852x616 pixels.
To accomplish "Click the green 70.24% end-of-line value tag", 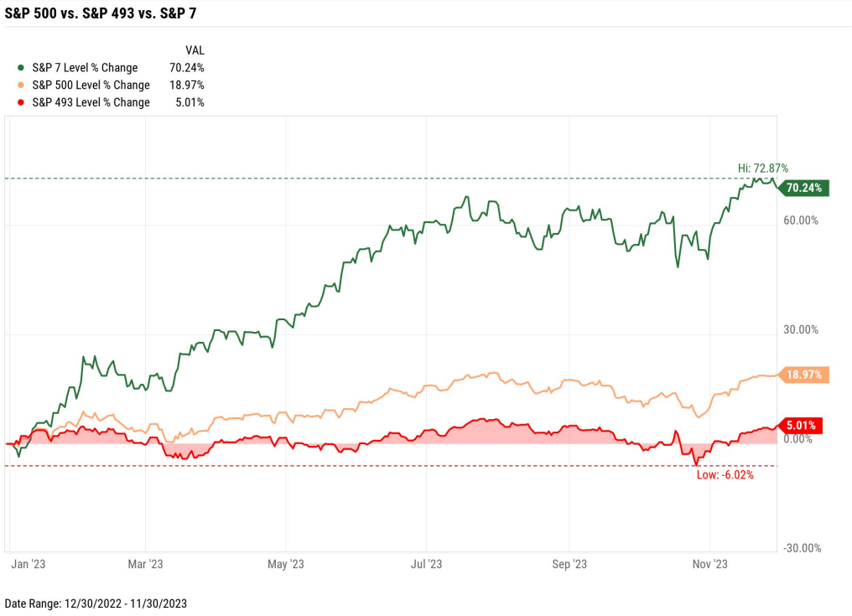I will click(804, 188).
